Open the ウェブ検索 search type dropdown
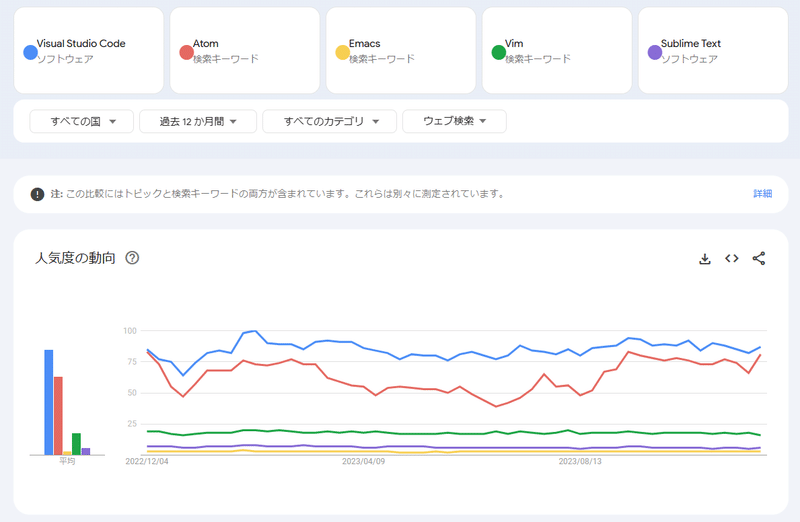The image size is (800, 522). coord(455,121)
